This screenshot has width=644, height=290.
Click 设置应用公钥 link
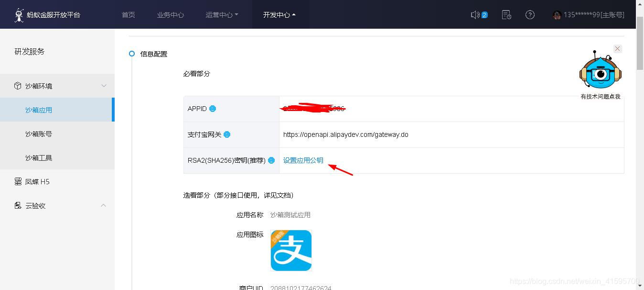click(x=303, y=160)
